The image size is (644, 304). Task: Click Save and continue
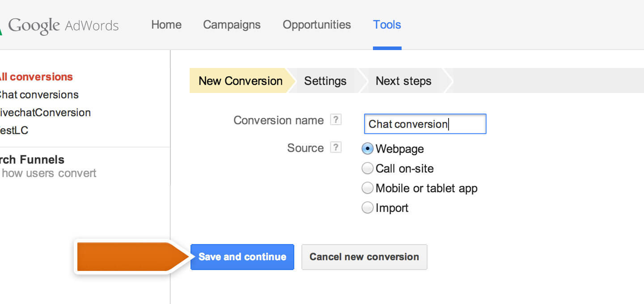242,257
